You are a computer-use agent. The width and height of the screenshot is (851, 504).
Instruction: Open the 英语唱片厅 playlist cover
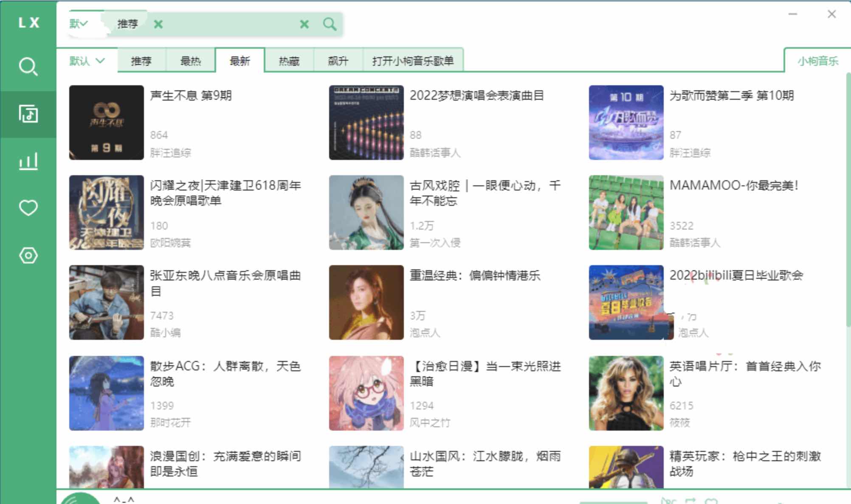pyautogui.click(x=626, y=393)
